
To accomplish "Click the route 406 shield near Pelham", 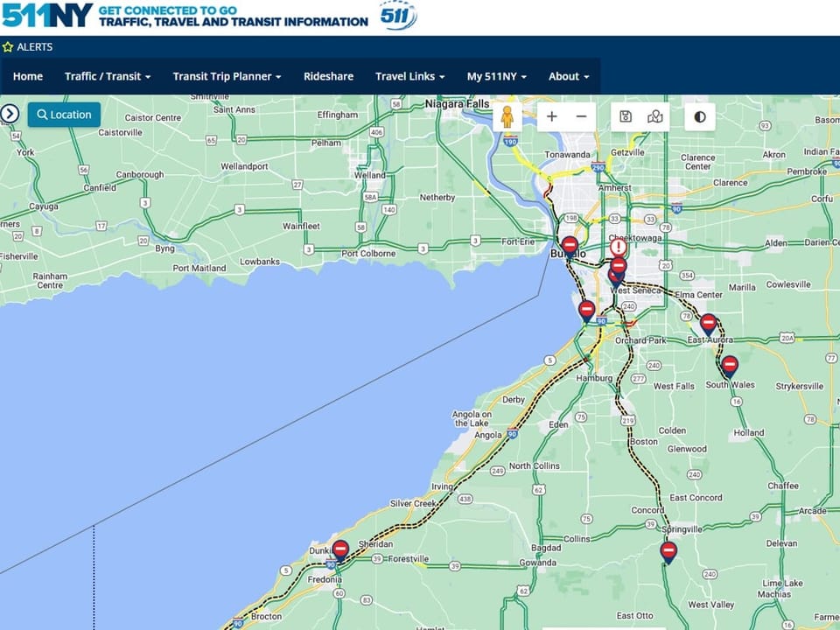I will [x=376, y=132].
